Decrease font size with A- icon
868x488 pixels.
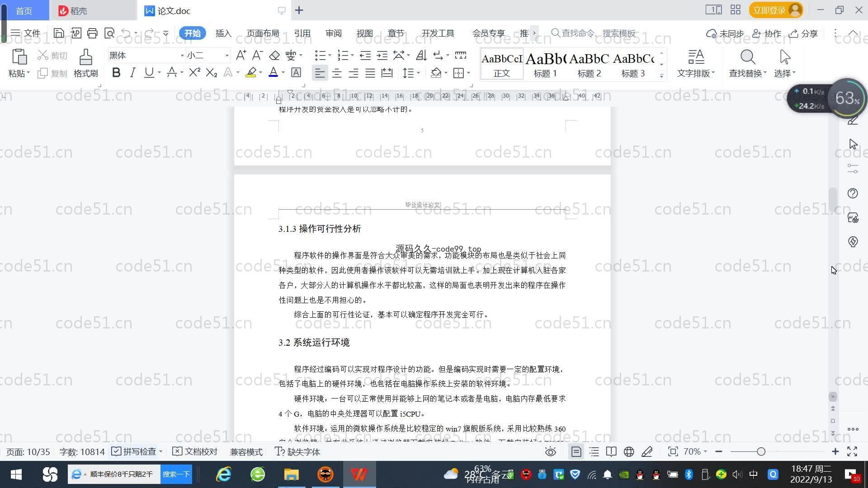click(257, 55)
